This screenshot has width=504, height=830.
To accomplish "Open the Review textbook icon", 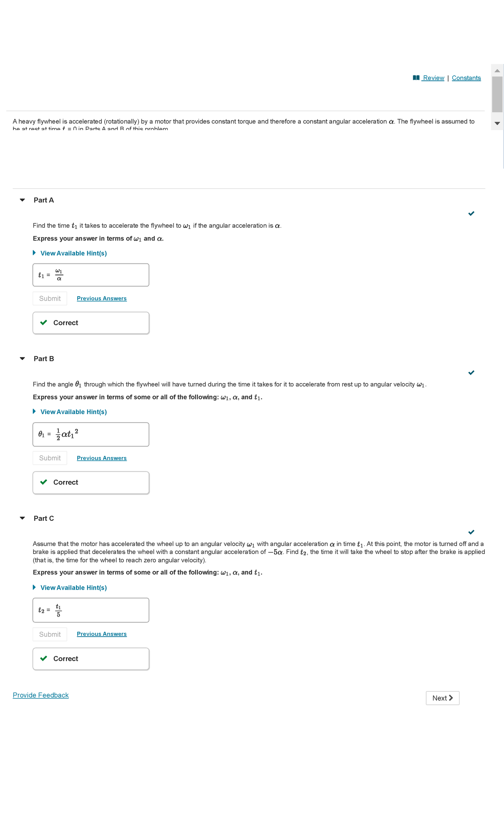I will coord(416,78).
